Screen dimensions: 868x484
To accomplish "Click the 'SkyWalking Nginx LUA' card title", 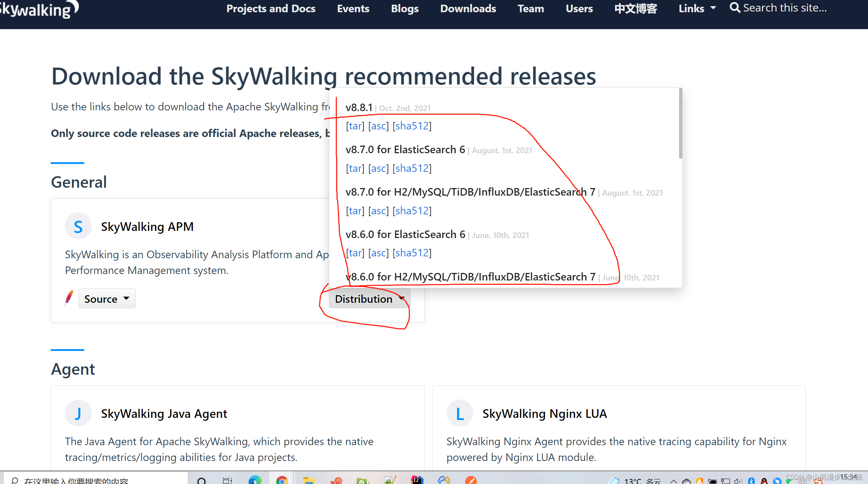I will tap(545, 414).
